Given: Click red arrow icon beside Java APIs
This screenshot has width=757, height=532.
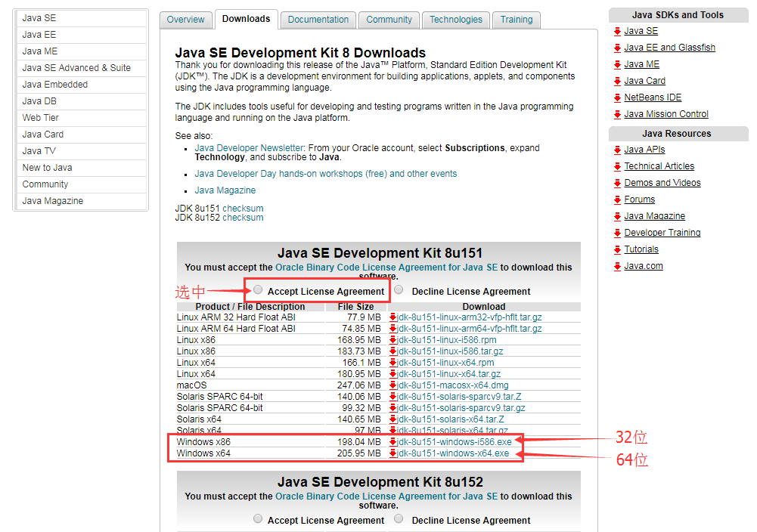Looking at the screenshot, I should click(x=617, y=150).
